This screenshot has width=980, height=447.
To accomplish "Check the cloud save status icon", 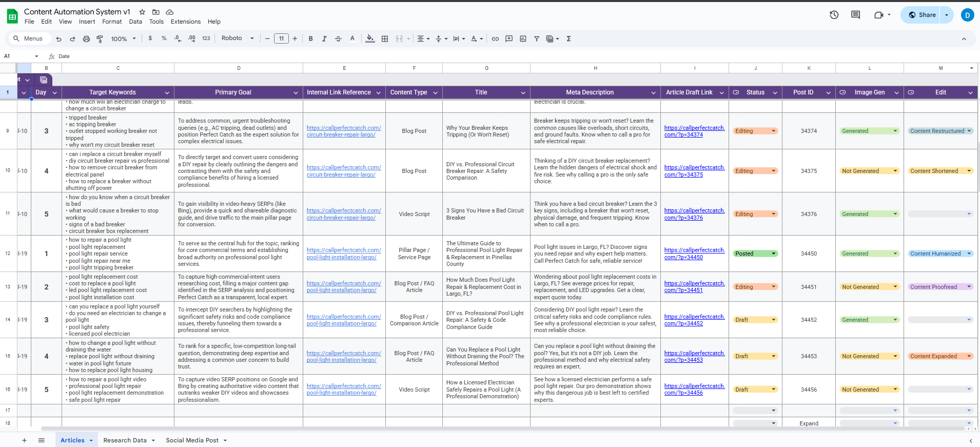I will [170, 12].
